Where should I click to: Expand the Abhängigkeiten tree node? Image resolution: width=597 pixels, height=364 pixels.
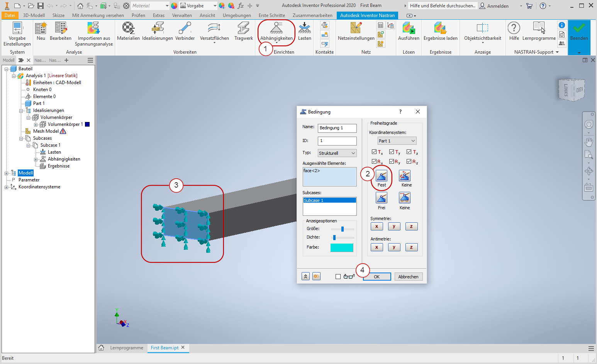(36, 159)
